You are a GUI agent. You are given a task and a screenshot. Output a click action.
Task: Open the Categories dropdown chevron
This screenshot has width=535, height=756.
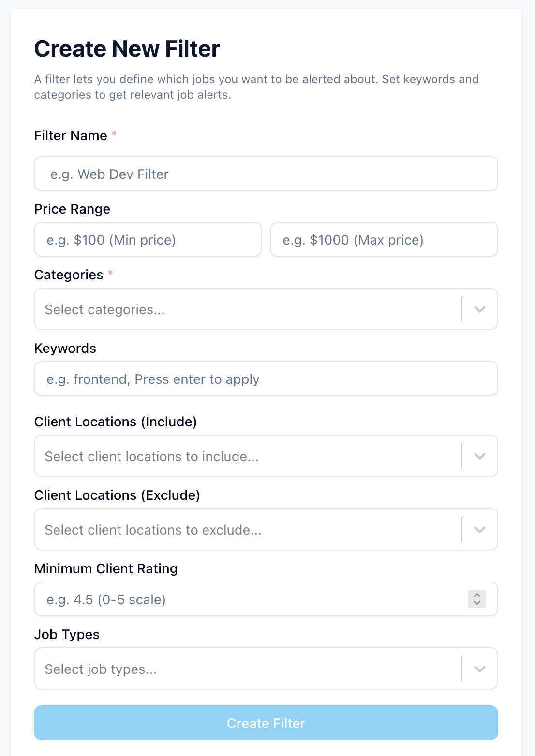pyautogui.click(x=479, y=309)
